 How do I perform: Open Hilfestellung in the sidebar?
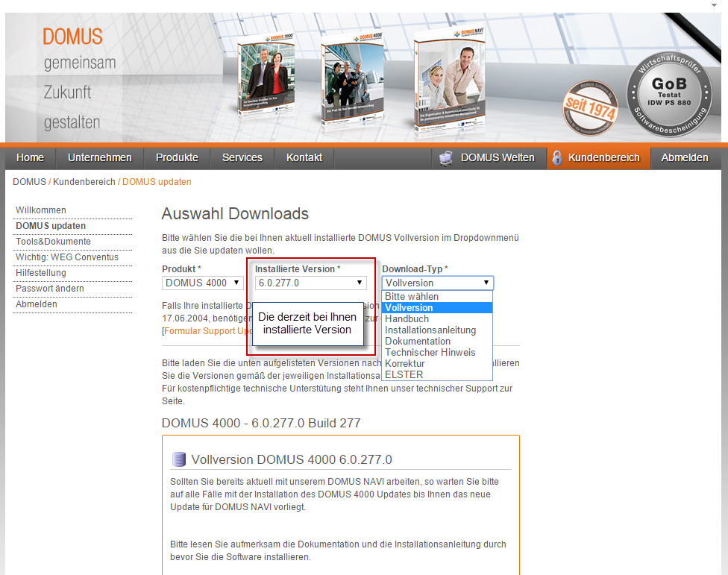(x=41, y=273)
